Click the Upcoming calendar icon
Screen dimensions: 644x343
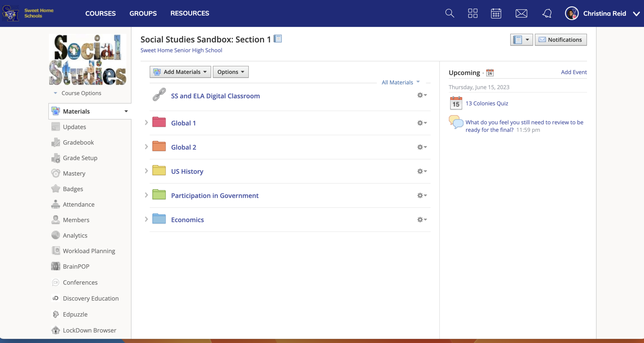point(490,73)
